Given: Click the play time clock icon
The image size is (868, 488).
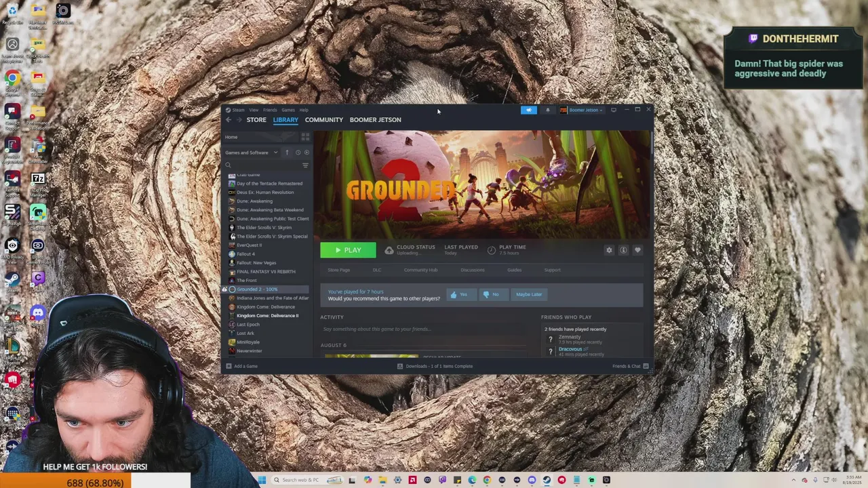Looking at the screenshot, I should (x=492, y=250).
